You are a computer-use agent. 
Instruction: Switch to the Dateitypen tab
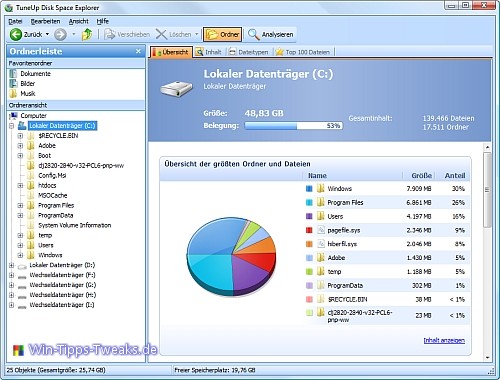(249, 52)
